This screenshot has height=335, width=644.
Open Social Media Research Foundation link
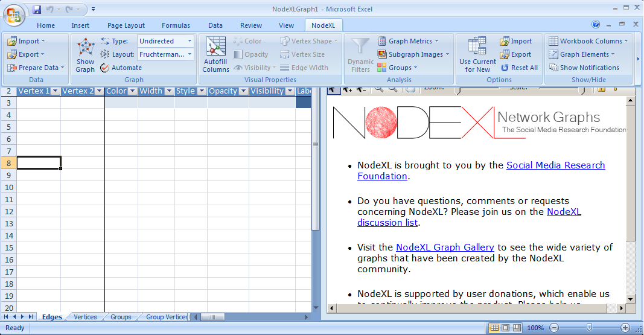(x=555, y=165)
